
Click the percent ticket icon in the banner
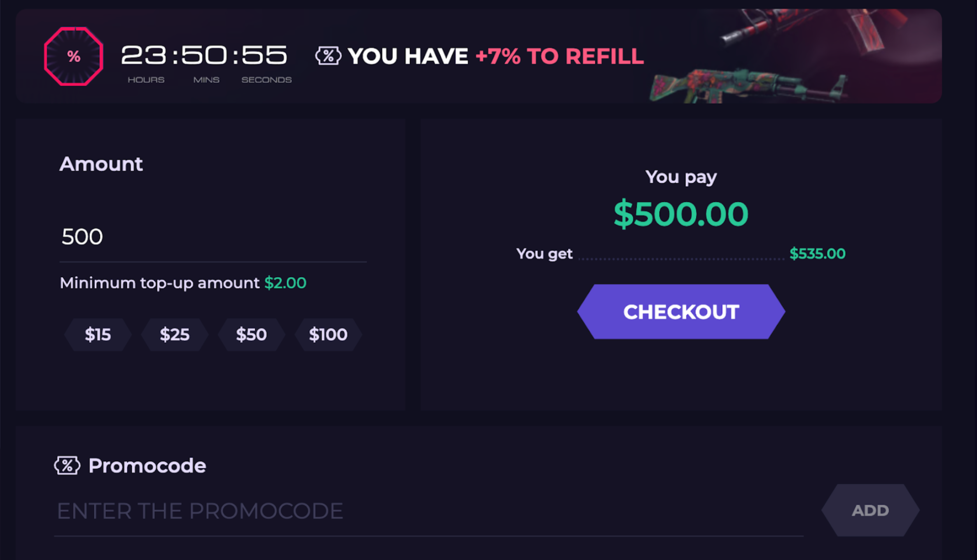(327, 56)
